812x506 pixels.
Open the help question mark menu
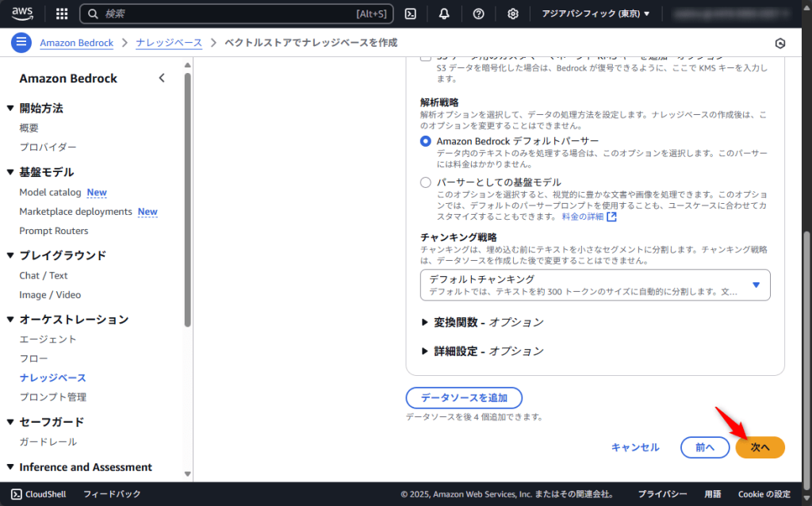click(478, 14)
